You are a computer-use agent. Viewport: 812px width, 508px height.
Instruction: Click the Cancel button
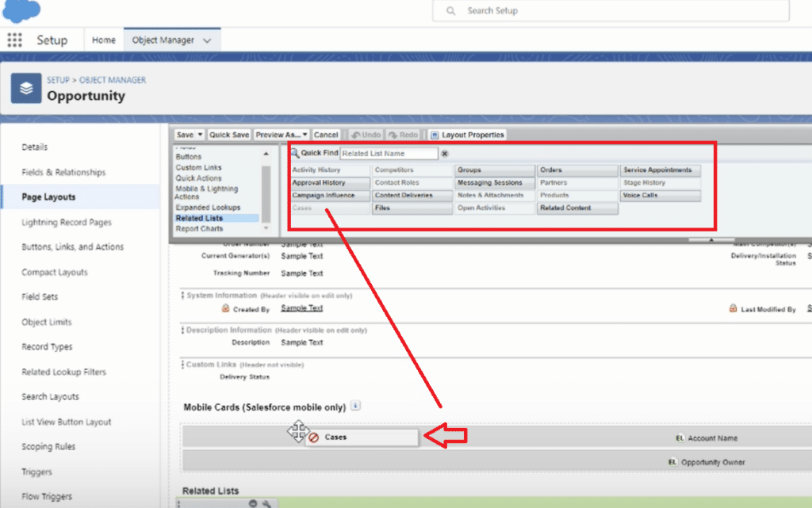[326, 135]
